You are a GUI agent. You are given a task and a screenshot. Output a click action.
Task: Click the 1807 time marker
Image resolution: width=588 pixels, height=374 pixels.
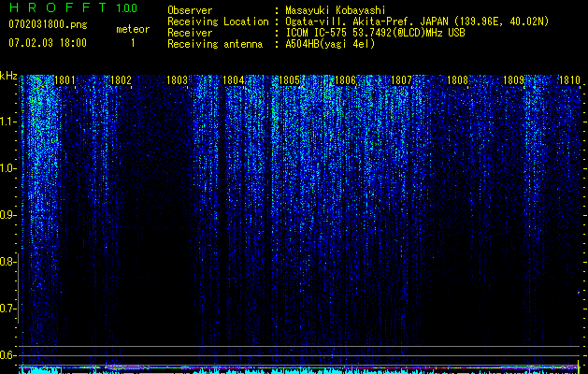401,80
